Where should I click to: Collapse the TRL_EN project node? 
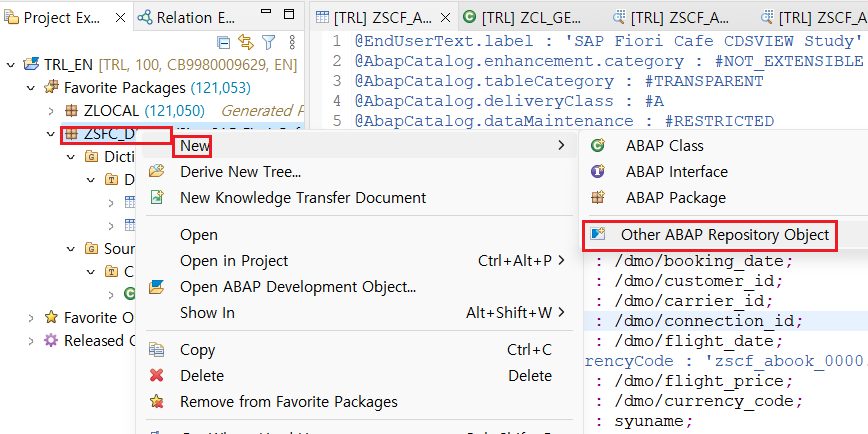pos(11,65)
